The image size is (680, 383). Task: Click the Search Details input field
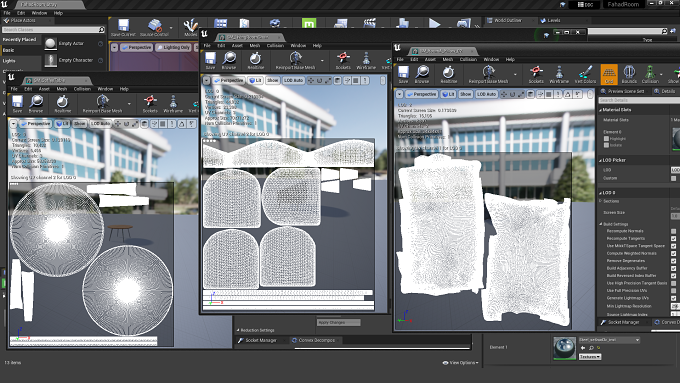(x=638, y=100)
